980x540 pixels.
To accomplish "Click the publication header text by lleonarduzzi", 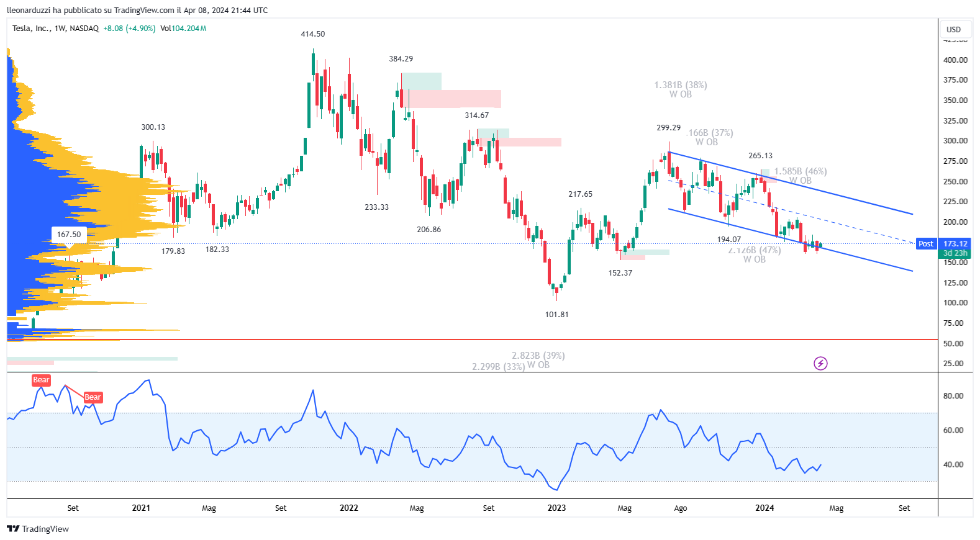I will [137, 10].
